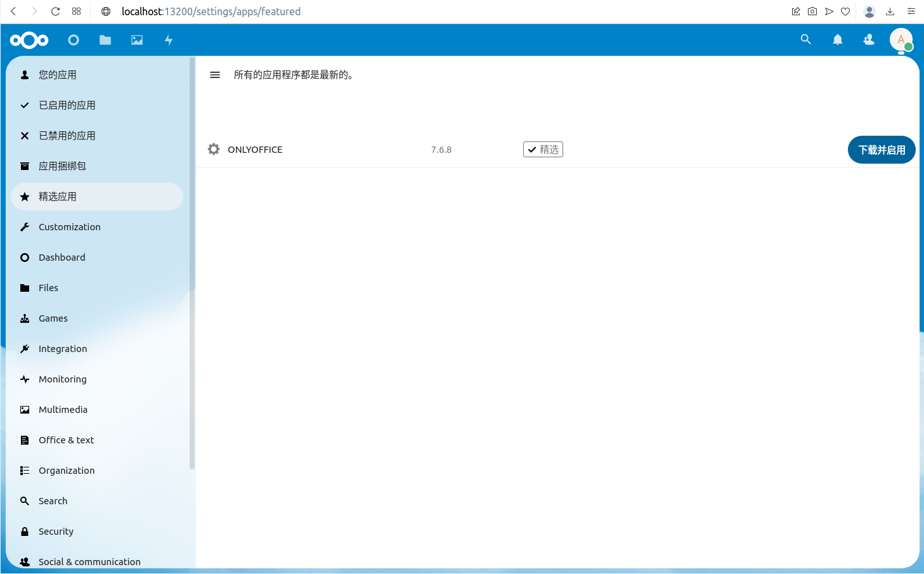This screenshot has width=924, height=574.
Task: Open Search app category in sidebar
Action: (97, 501)
